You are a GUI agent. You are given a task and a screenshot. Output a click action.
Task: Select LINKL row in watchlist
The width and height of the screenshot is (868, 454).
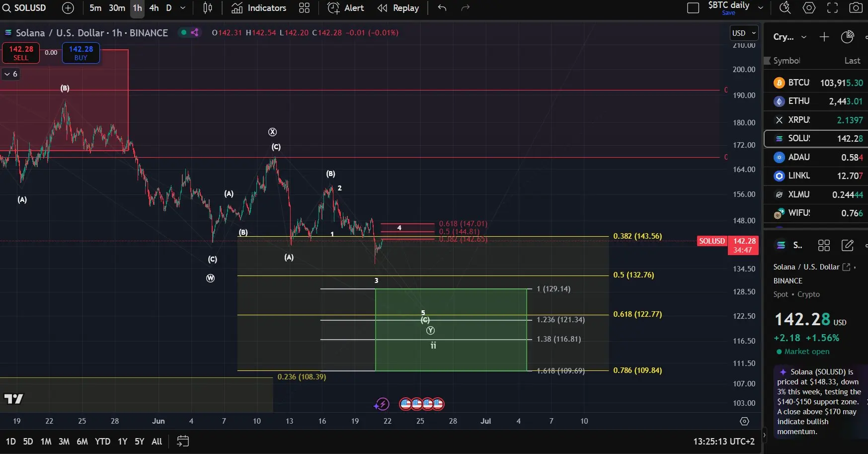pos(816,176)
